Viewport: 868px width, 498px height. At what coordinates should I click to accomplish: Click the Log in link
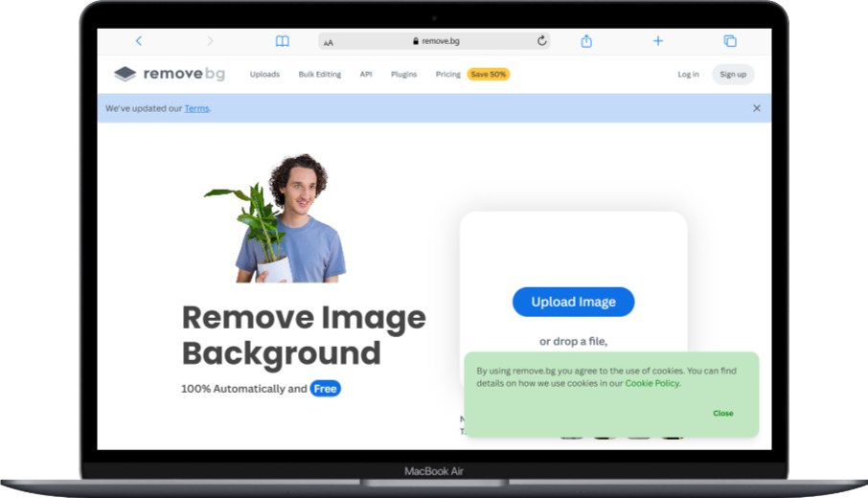click(x=688, y=74)
